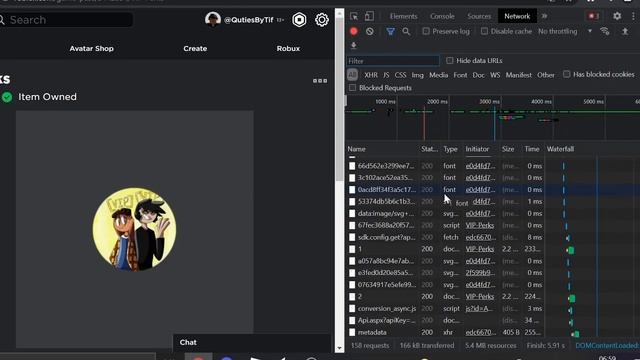Select the Network tab
The image size is (640, 360).
point(517,16)
